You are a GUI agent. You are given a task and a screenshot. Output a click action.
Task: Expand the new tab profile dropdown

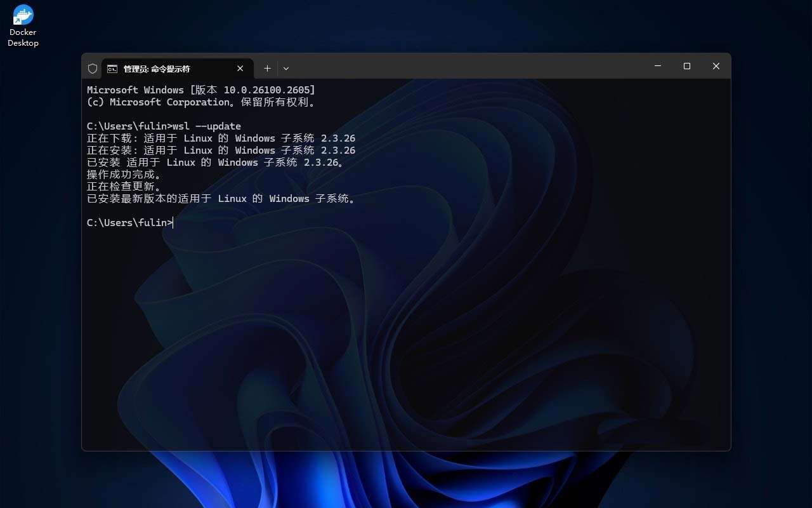[x=286, y=69]
